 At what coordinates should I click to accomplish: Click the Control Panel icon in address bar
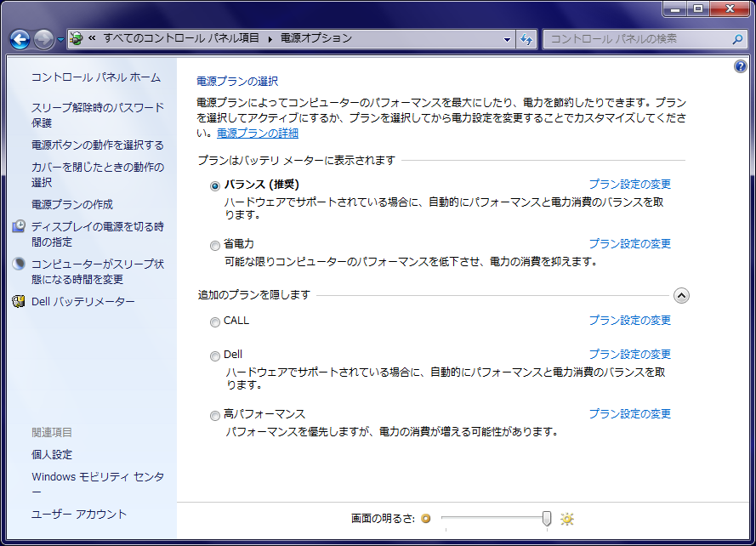point(77,38)
